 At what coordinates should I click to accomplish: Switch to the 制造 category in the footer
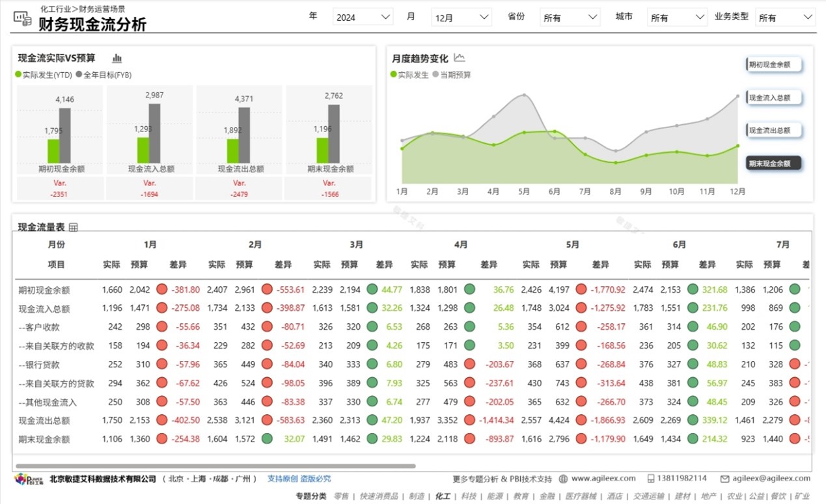(x=417, y=496)
